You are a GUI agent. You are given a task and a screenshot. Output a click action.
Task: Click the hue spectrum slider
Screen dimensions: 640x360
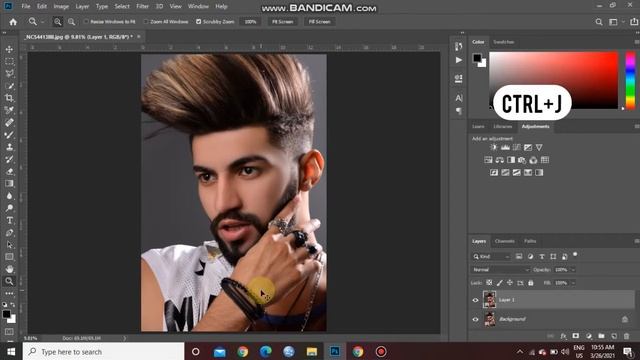click(x=630, y=80)
